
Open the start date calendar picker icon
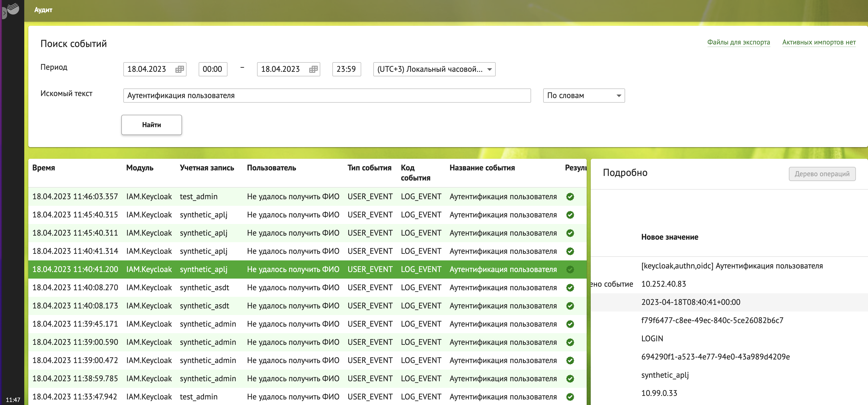pos(179,70)
